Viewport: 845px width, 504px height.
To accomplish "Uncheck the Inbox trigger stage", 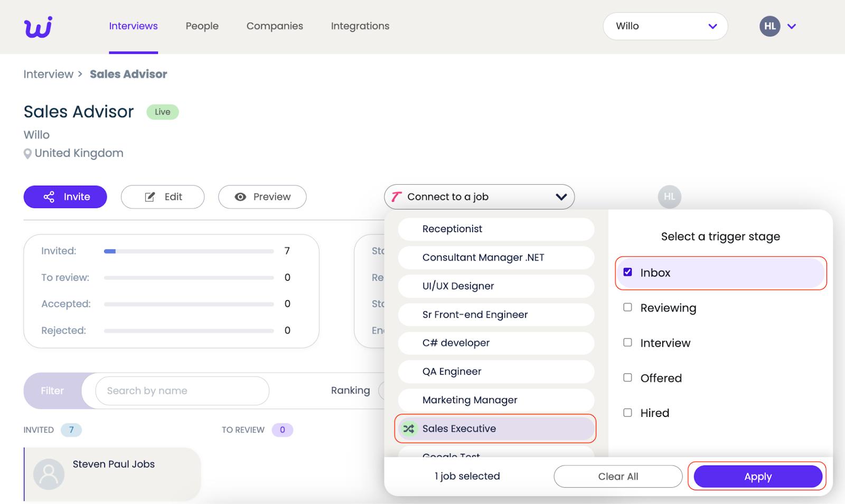I will [627, 272].
